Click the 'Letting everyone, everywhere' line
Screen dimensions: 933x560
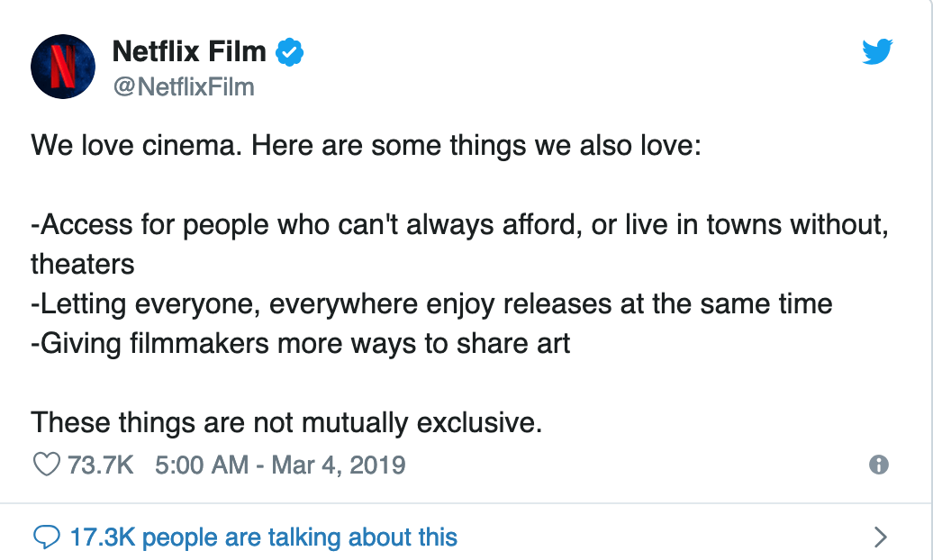click(x=431, y=304)
